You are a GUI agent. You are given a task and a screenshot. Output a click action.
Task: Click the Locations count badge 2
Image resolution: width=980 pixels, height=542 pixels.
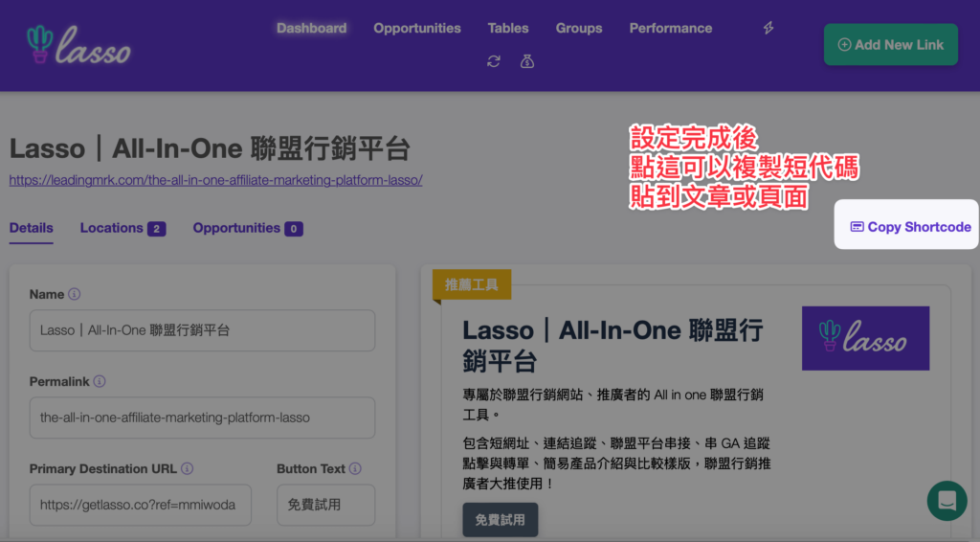156,229
